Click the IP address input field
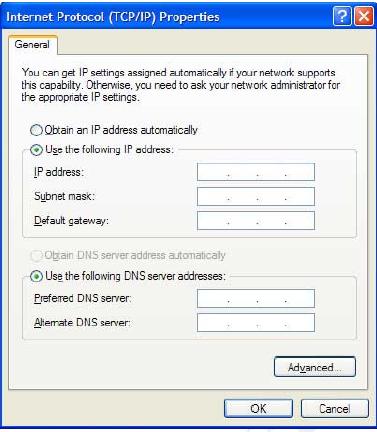This screenshot has width=377, height=432. (256, 172)
